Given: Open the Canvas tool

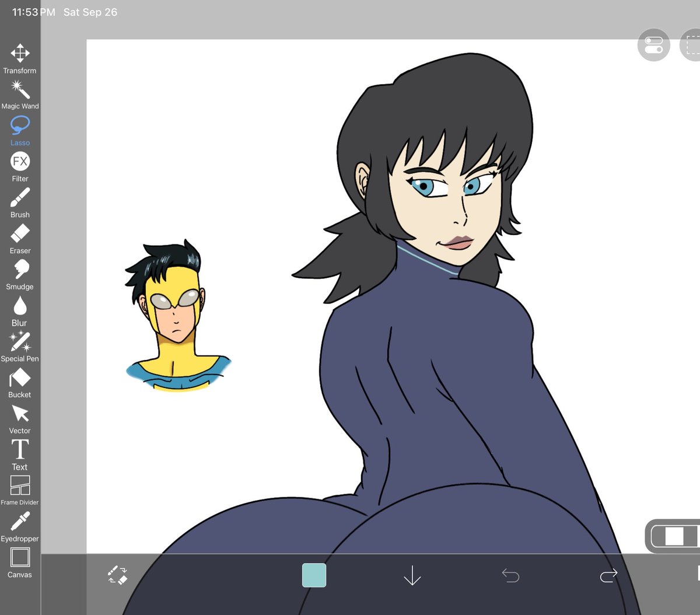Looking at the screenshot, I should [x=20, y=563].
